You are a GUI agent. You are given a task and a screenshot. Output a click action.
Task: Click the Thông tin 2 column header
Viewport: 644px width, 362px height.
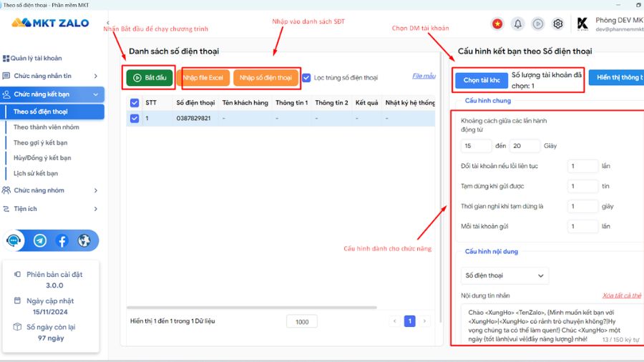331,102
